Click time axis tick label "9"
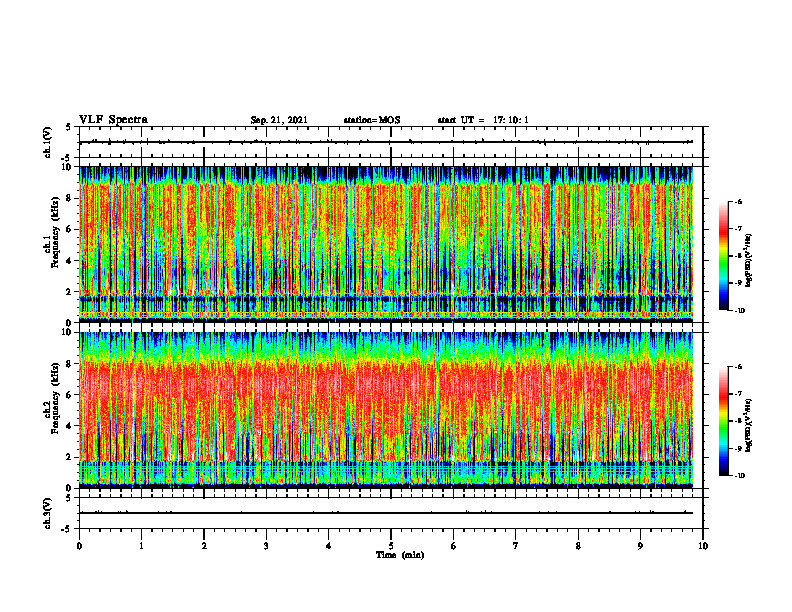The height and width of the screenshot is (612, 792). 640,546
